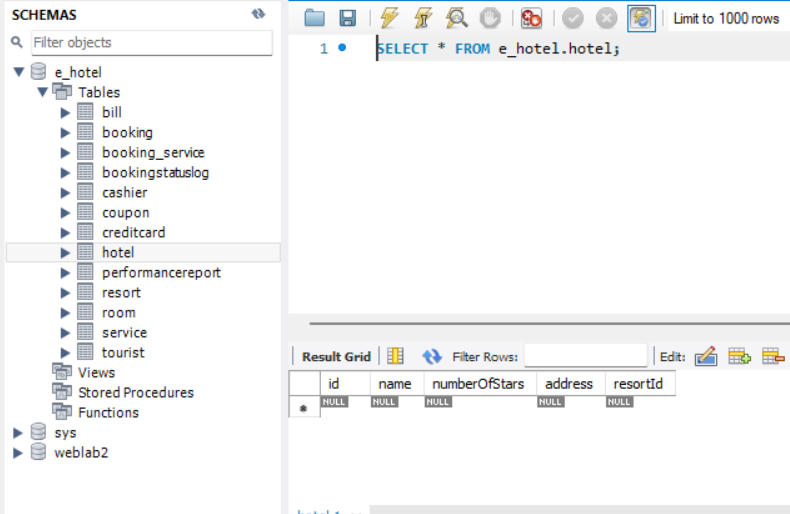Click the edit current row pencil icon
Screen dimensions: 790x514
point(706,356)
